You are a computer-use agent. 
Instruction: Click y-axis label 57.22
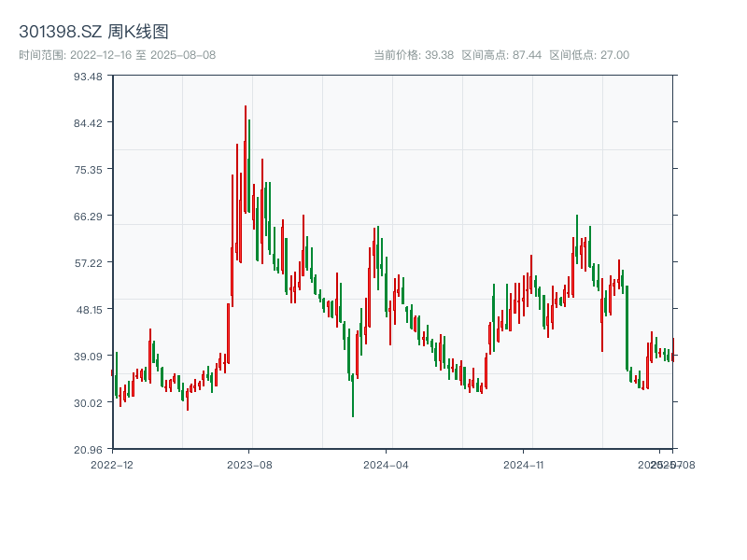point(88,263)
